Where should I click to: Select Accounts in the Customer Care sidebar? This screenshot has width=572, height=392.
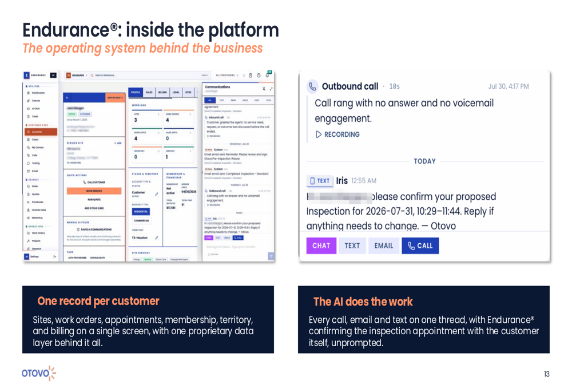pyautogui.click(x=41, y=132)
